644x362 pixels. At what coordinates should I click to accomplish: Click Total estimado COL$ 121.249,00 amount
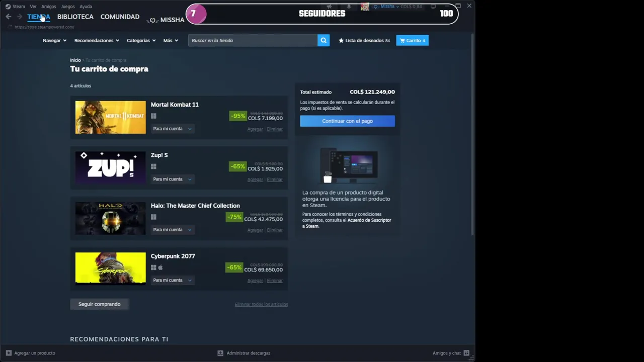pos(372,92)
